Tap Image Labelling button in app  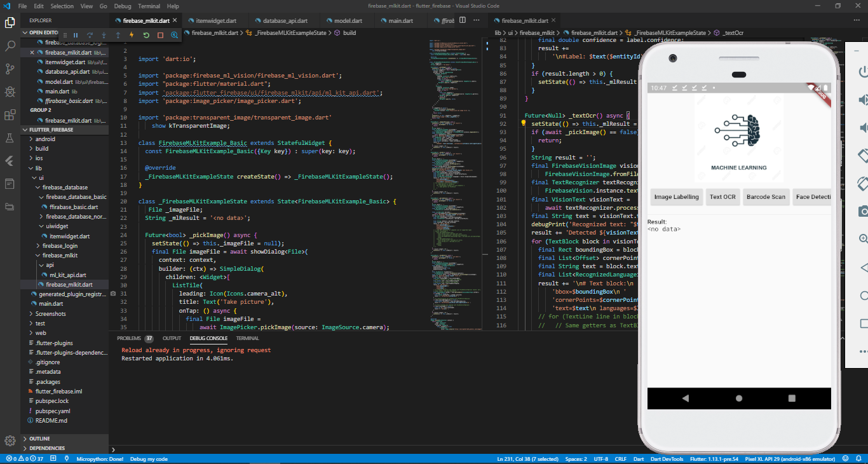(677, 197)
